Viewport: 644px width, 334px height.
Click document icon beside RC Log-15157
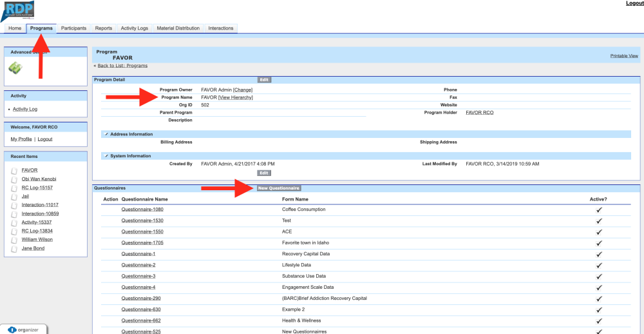pyautogui.click(x=14, y=188)
